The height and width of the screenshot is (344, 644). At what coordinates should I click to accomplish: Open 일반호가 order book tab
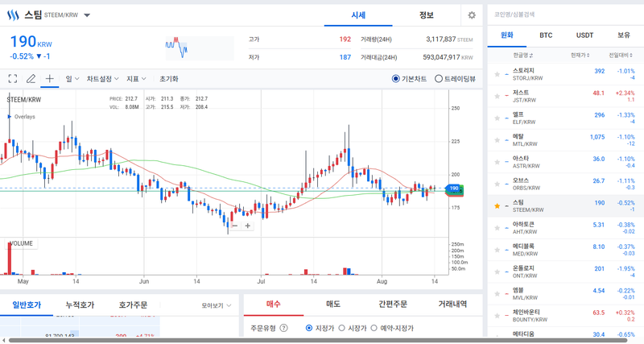27,305
